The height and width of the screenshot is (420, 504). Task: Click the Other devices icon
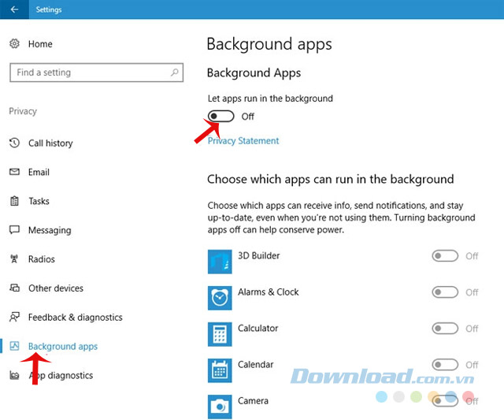click(x=14, y=288)
